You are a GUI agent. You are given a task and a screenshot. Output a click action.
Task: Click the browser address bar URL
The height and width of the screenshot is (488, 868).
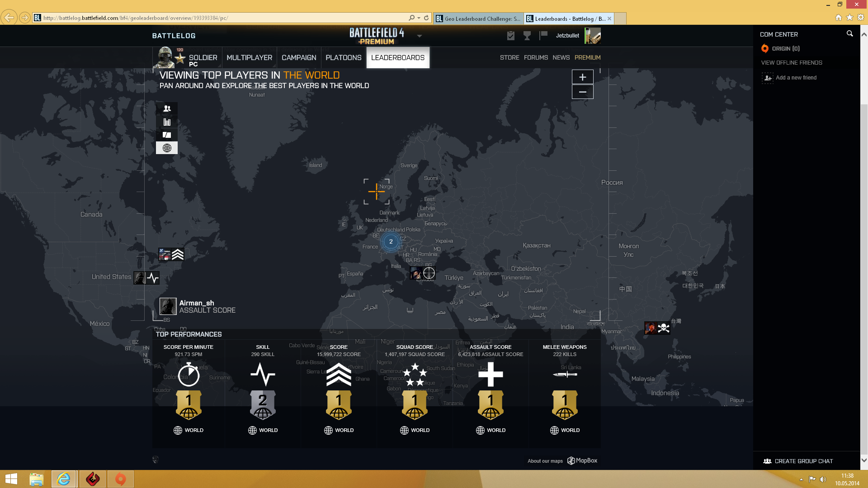pyautogui.click(x=136, y=18)
